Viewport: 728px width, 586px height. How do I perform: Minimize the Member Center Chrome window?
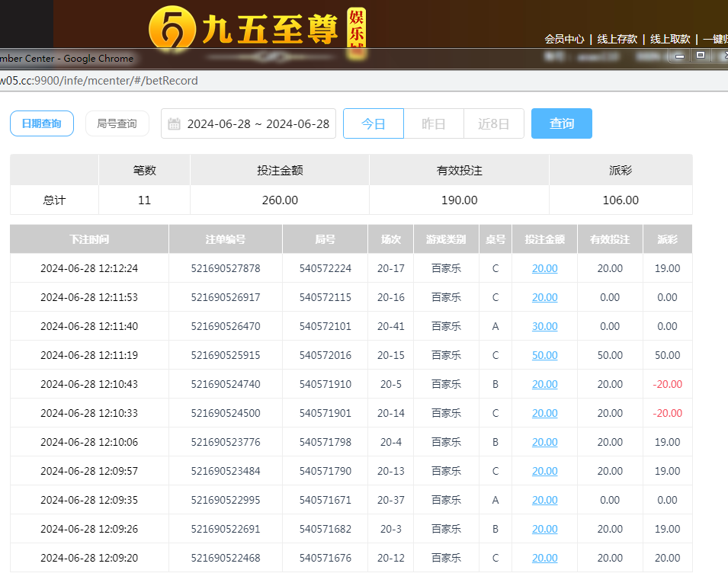pos(679,56)
